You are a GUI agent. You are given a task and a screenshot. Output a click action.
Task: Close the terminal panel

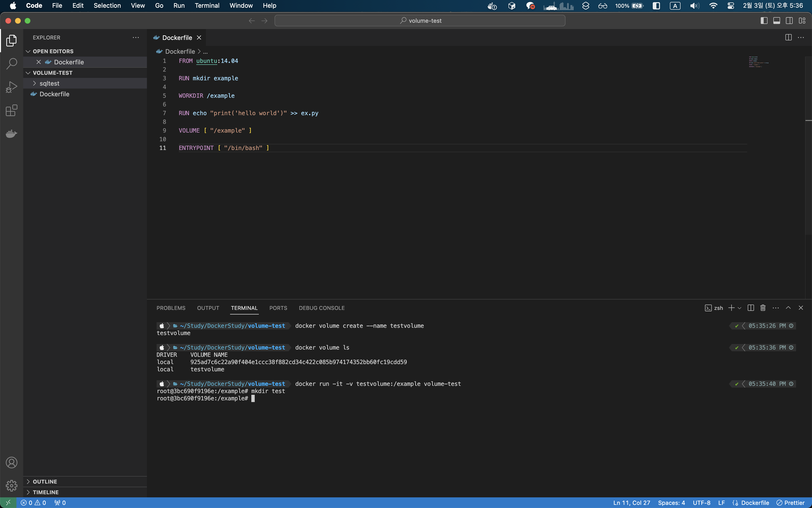[801, 308]
